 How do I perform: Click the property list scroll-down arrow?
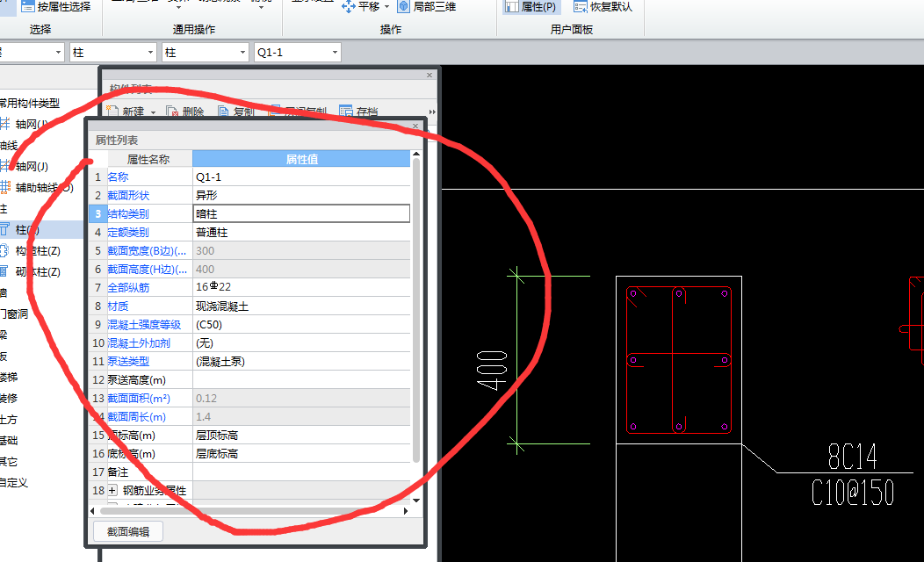(416, 501)
